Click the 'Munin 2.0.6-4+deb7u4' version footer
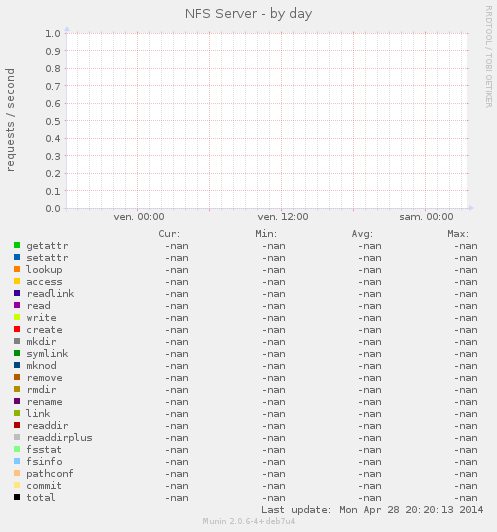497x532 pixels. pyautogui.click(x=249, y=521)
